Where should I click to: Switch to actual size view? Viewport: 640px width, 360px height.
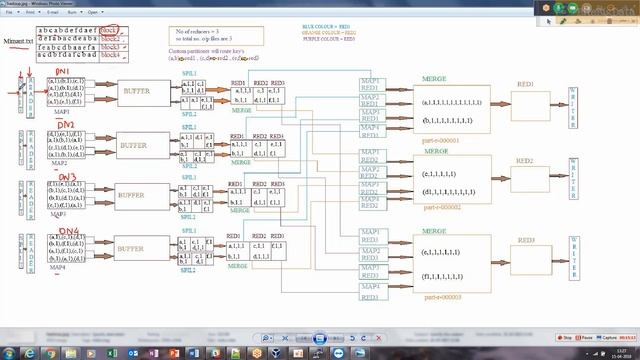coord(285,338)
